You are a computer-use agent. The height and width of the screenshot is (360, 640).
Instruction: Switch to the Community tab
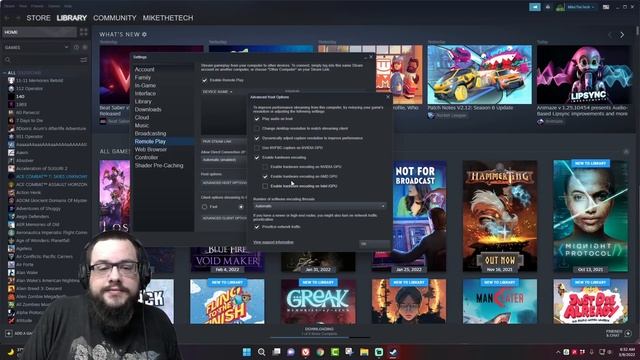coord(115,18)
